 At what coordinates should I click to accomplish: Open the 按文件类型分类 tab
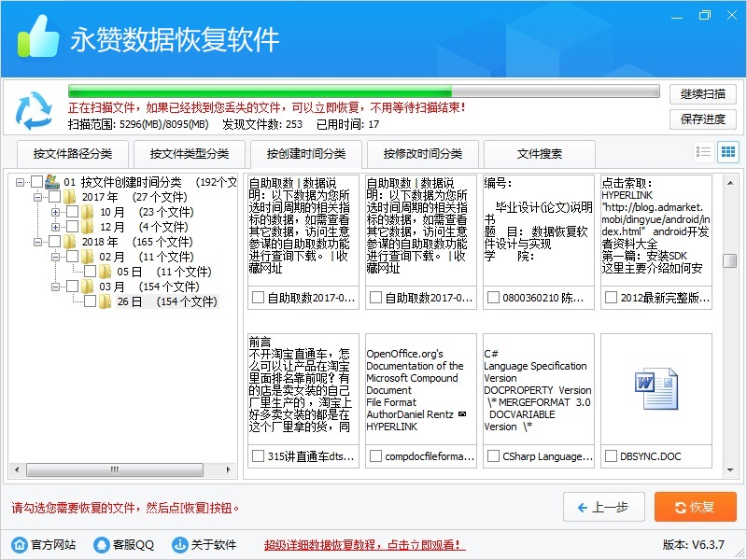(x=190, y=154)
